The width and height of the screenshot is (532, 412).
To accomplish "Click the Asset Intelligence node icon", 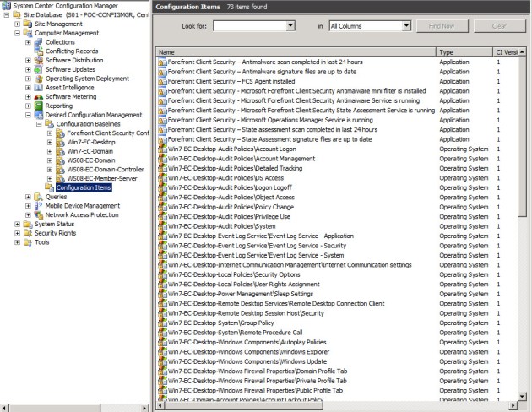I will 39,87.
